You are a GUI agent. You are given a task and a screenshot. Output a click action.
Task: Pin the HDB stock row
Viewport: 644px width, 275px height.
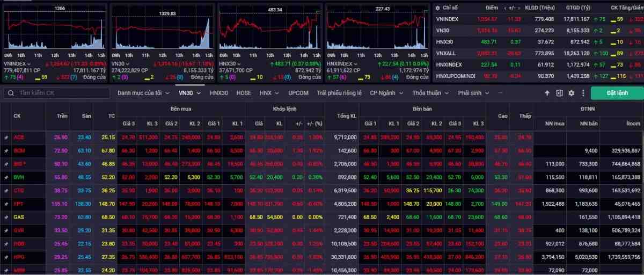(x=6, y=243)
